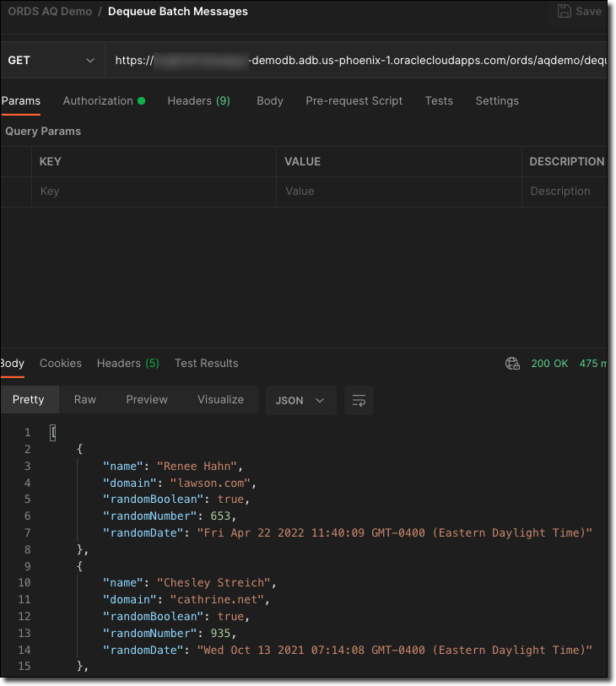The image size is (616, 686).
Task: Toggle the line wrap icon
Action: pos(359,400)
